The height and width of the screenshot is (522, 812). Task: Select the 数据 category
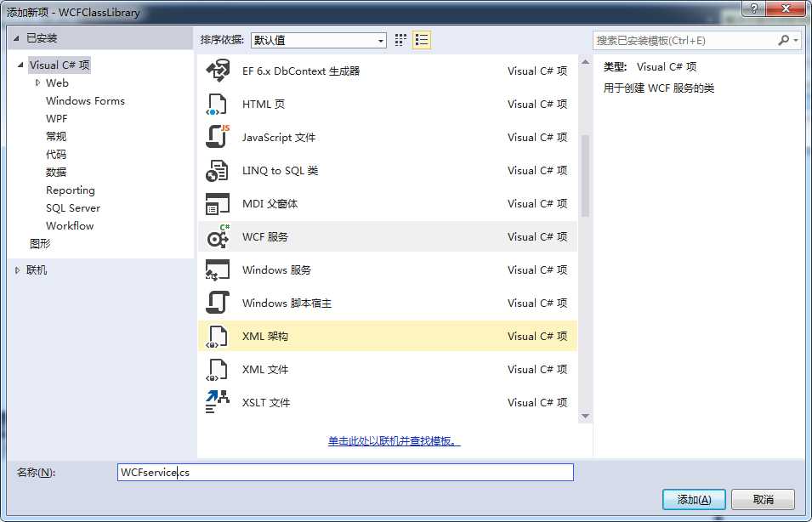pyautogui.click(x=56, y=172)
